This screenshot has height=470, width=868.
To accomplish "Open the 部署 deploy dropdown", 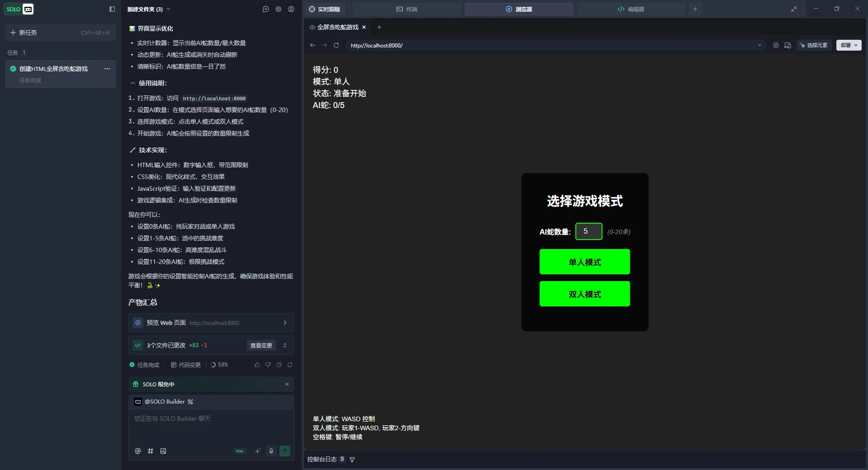I will pos(849,45).
